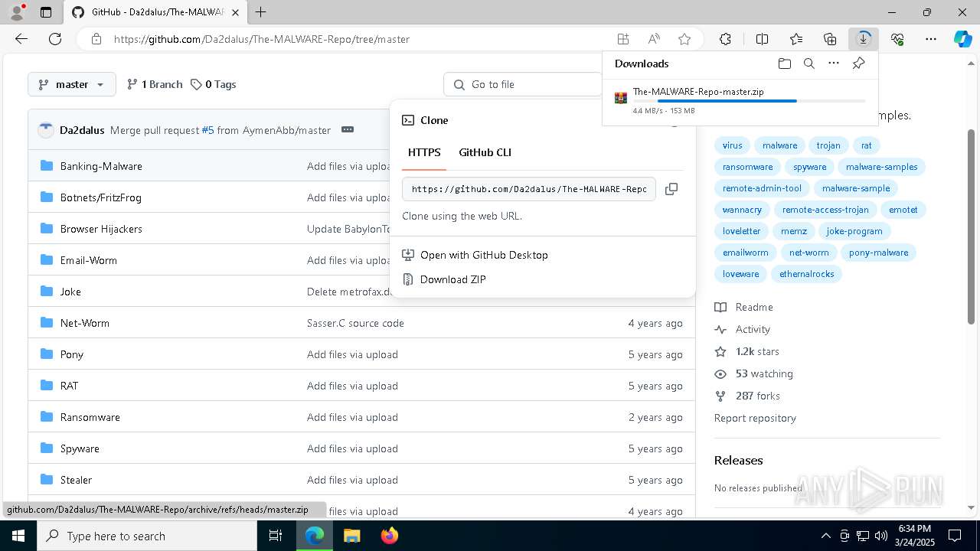Expand commit details ellipsis
The image size is (980, 551).
pyautogui.click(x=348, y=129)
